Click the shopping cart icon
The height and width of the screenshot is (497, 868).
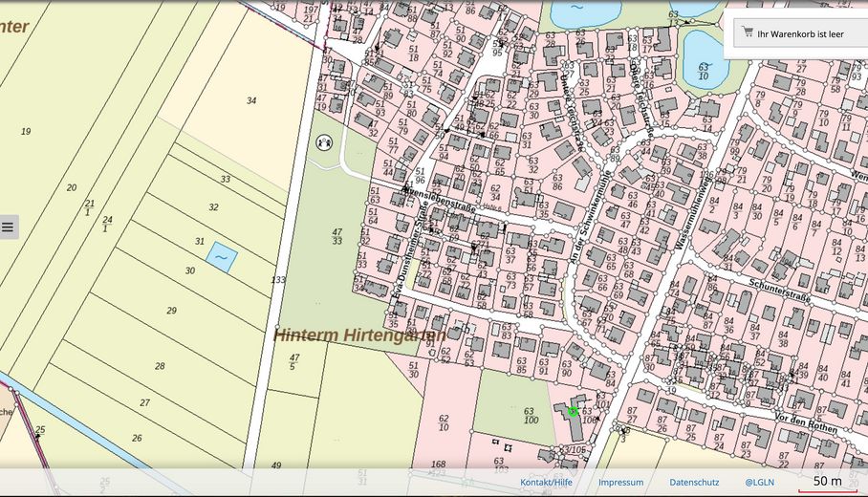click(747, 32)
